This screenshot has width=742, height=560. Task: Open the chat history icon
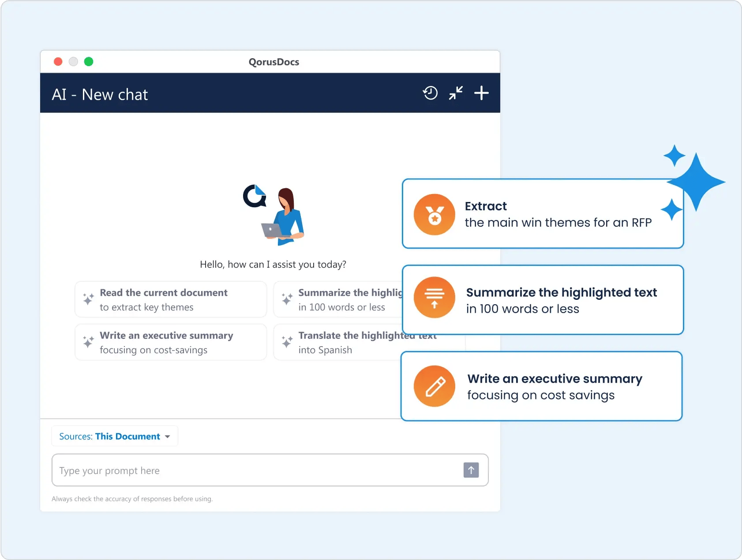pyautogui.click(x=430, y=93)
